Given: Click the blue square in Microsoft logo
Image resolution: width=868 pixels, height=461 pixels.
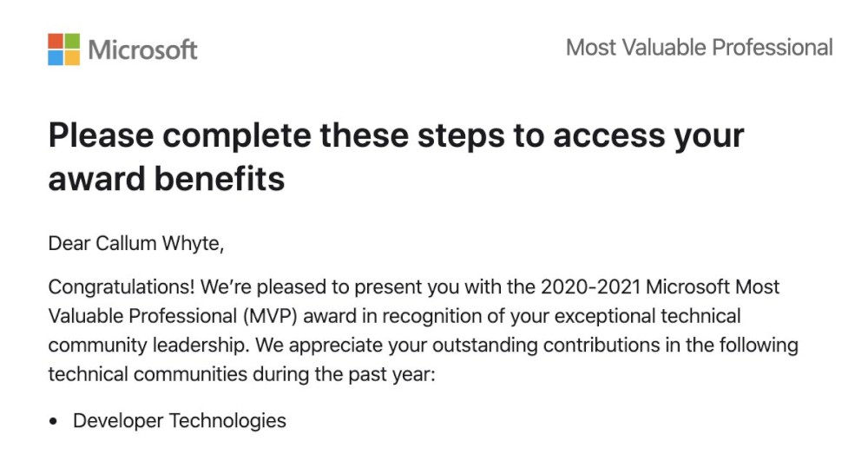Looking at the screenshot, I should point(56,57).
